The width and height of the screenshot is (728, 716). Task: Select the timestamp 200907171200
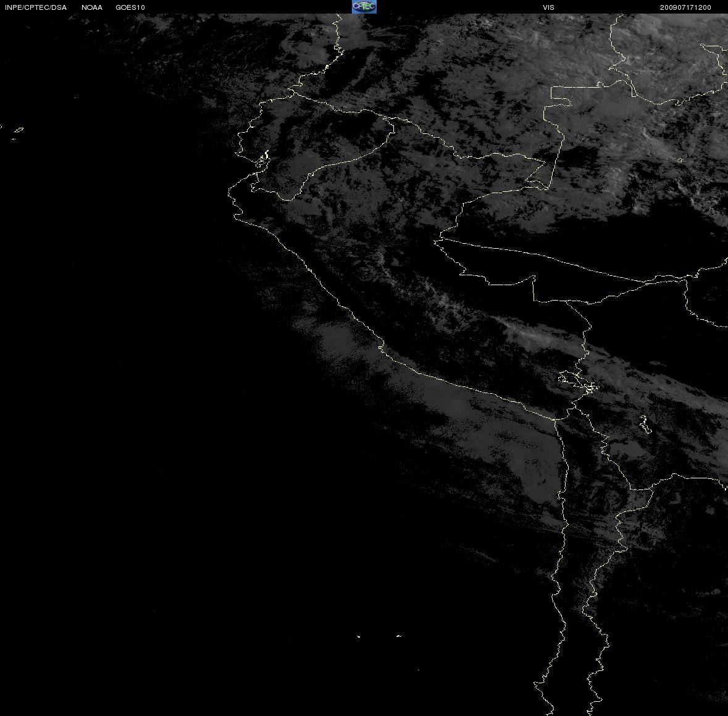(x=685, y=7)
